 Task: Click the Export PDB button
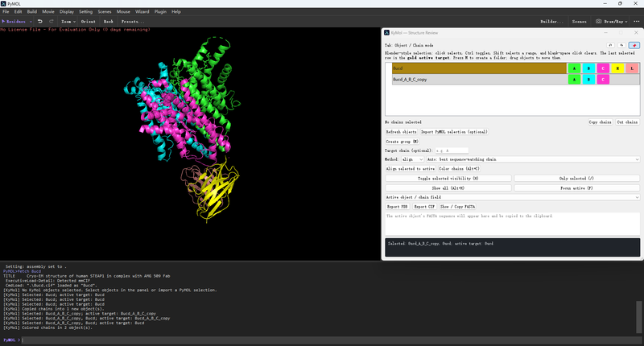pos(397,207)
